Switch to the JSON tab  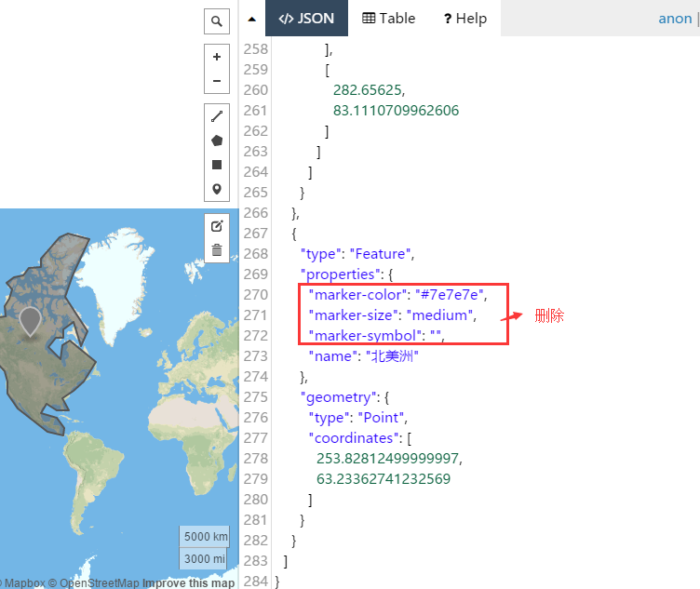[x=306, y=19]
